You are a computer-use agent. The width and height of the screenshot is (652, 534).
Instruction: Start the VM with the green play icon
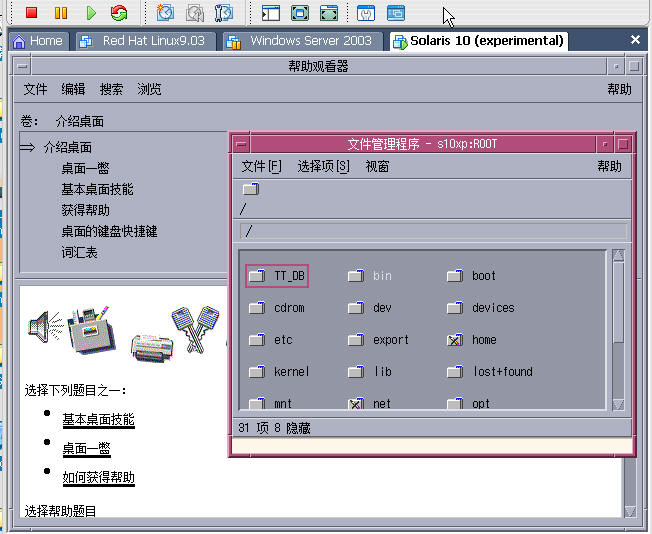(x=91, y=13)
